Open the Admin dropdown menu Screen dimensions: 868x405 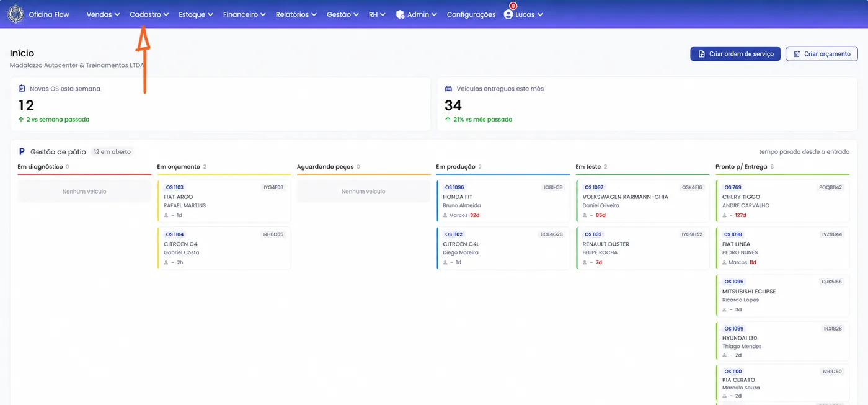416,14
